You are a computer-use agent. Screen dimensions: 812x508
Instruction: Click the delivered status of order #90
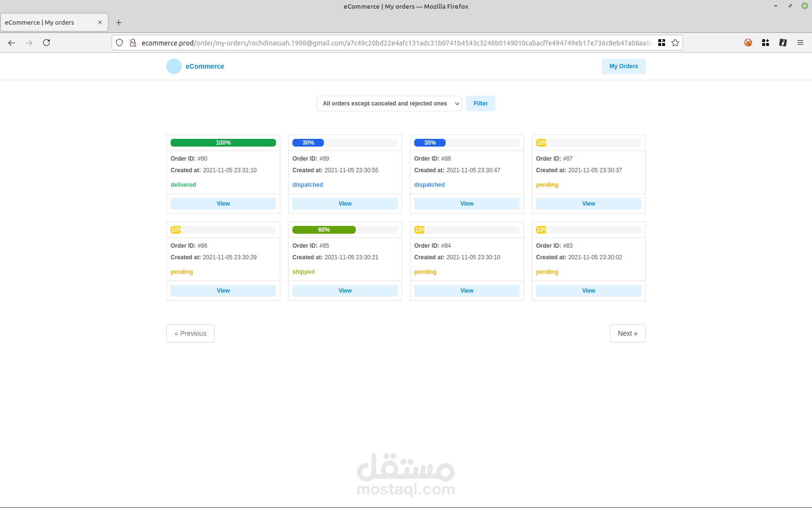(x=183, y=185)
